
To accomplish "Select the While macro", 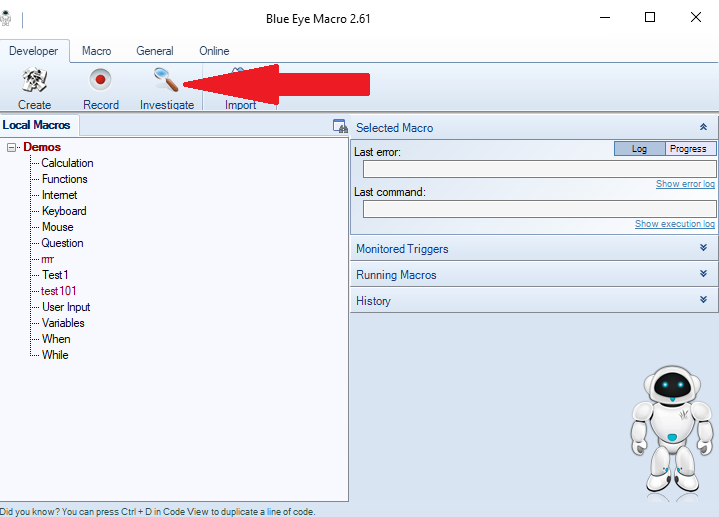I will tap(55, 355).
